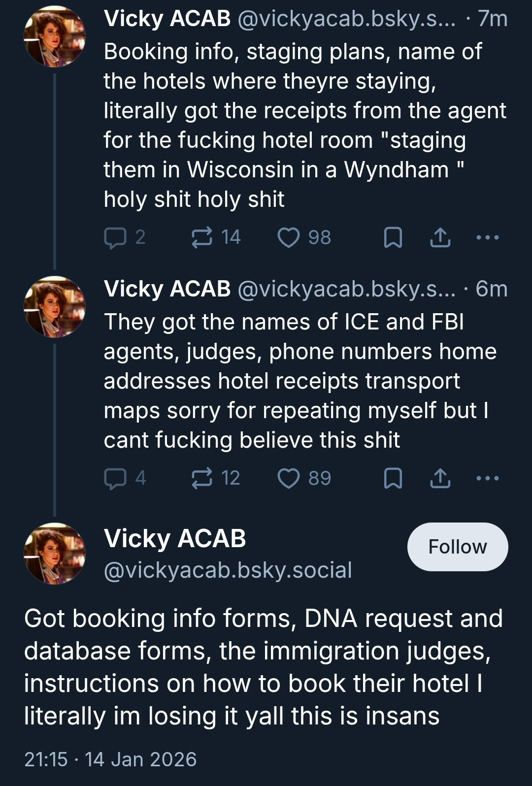This screenshot has width=532, height=786.
Task: Open more options on 7m-old post
Action: [488, 238]
